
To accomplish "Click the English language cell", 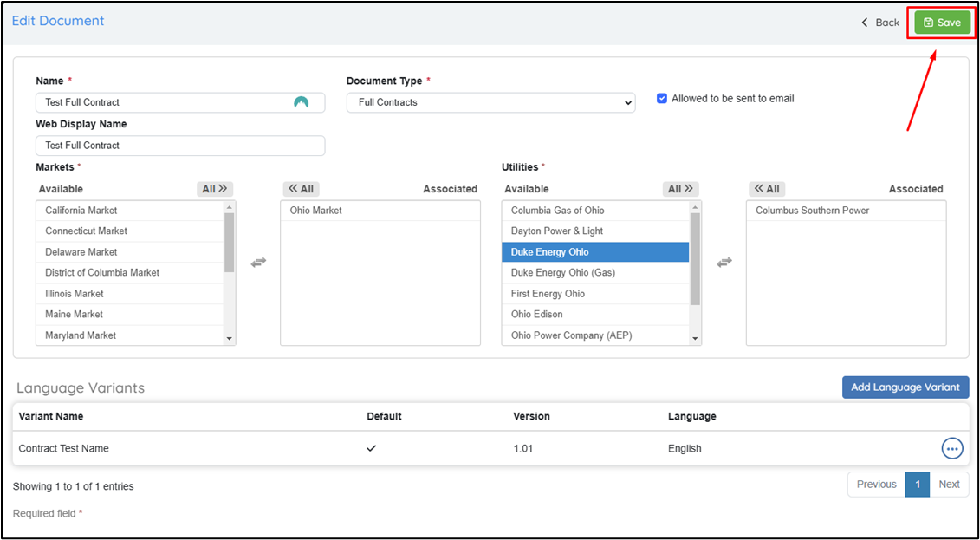I will click(685, 449).
